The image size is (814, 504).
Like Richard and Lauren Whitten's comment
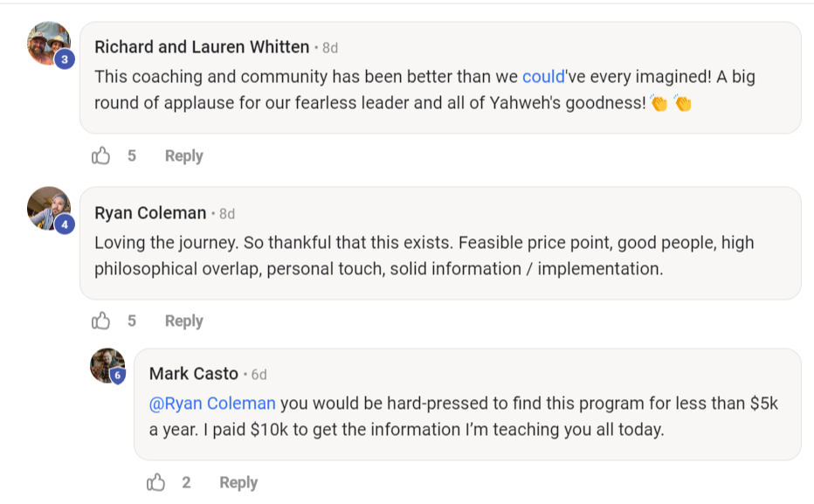tap(101, 155)
